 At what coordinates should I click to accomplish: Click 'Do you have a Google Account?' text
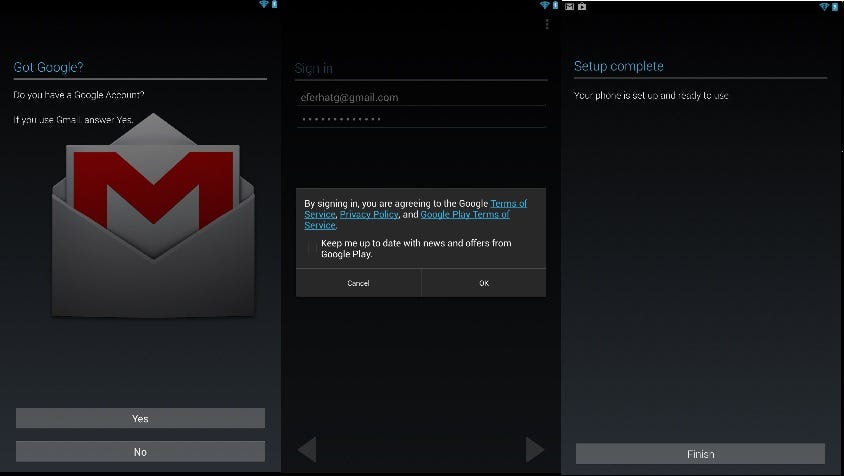coord(79,95)
